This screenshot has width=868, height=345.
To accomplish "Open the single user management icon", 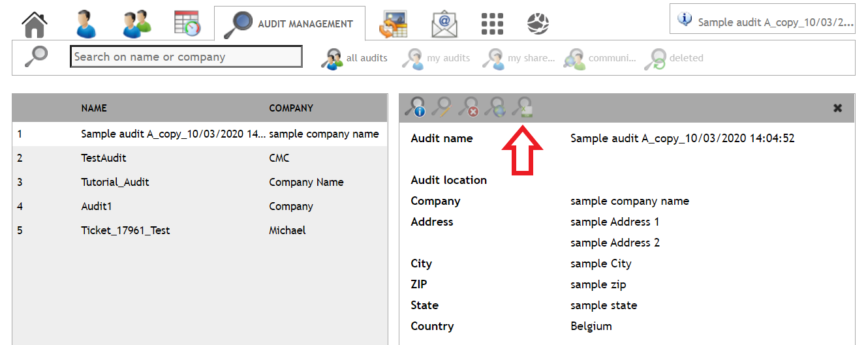I will (x=85, y=24).
